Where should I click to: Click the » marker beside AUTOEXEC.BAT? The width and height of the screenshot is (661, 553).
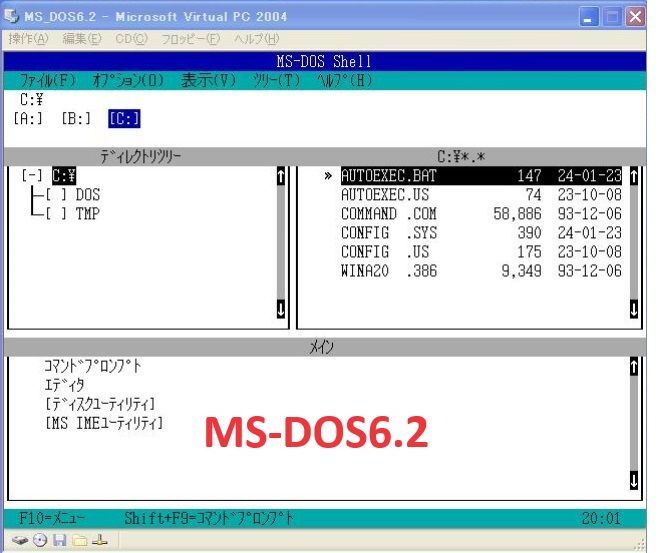point(328,176)
